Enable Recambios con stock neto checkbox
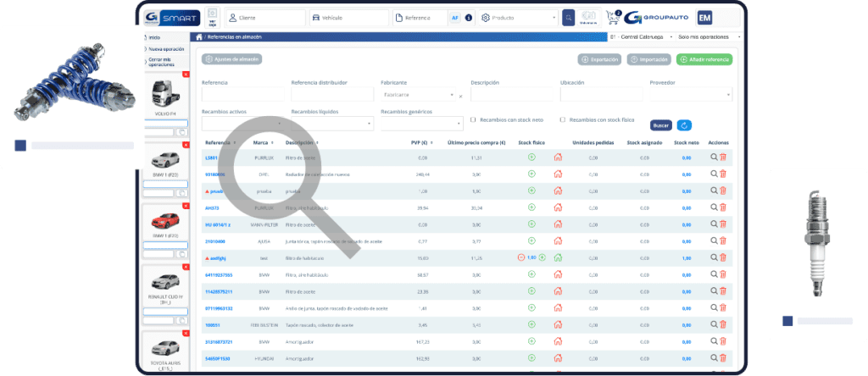Viewport: 868px width, 376px height. click(473, 119)
